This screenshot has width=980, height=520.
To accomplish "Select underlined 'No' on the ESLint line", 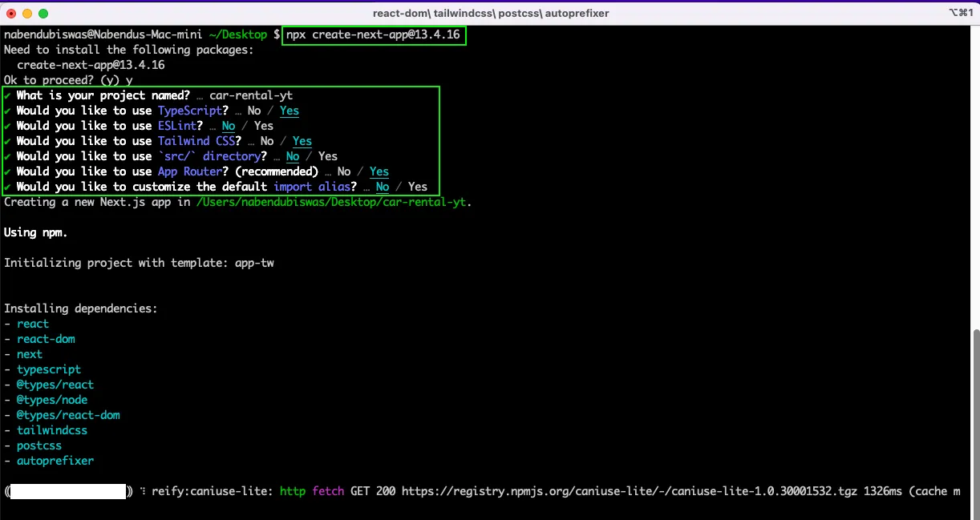I will coord(229,126).
